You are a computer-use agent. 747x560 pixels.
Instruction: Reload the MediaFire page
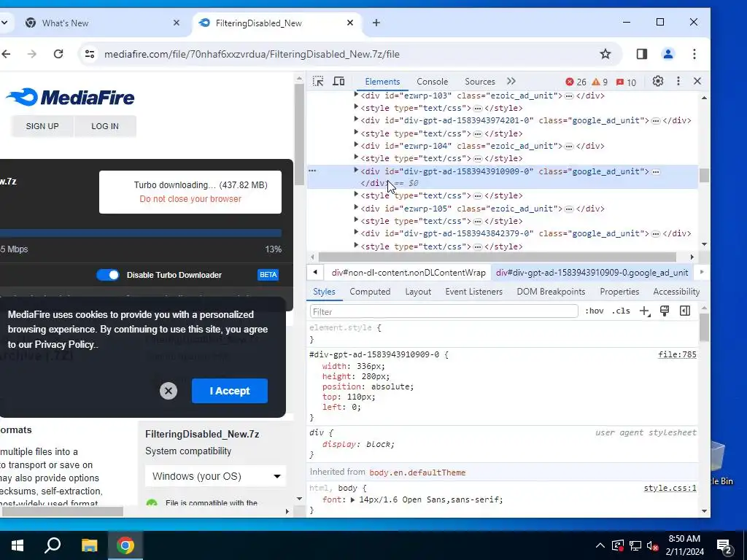[58, 54]
